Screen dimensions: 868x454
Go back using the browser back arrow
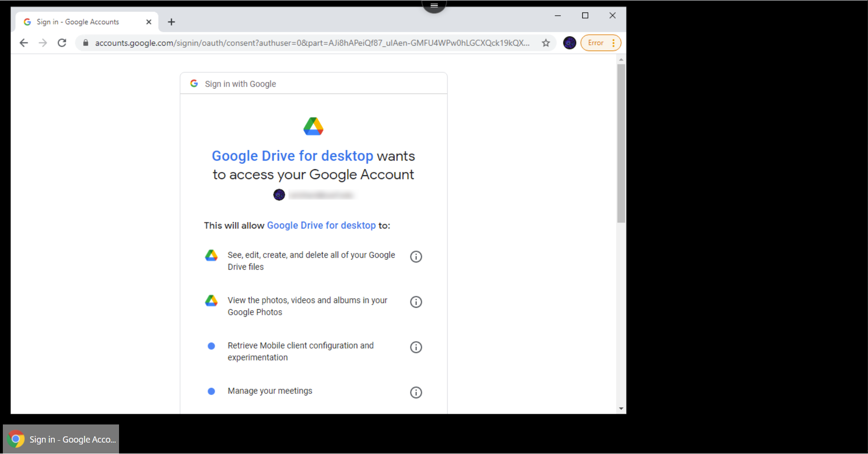(x=24, y=43)
